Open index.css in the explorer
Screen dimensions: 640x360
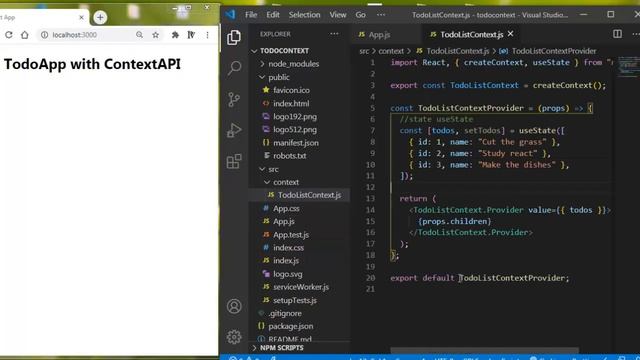pyautogui.click(x=288, y=248)
